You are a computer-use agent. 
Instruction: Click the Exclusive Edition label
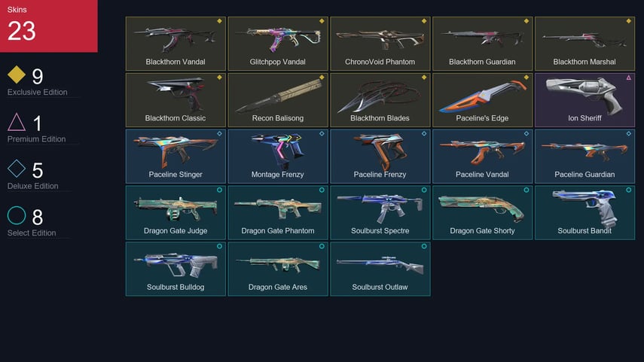pos(38,93)
